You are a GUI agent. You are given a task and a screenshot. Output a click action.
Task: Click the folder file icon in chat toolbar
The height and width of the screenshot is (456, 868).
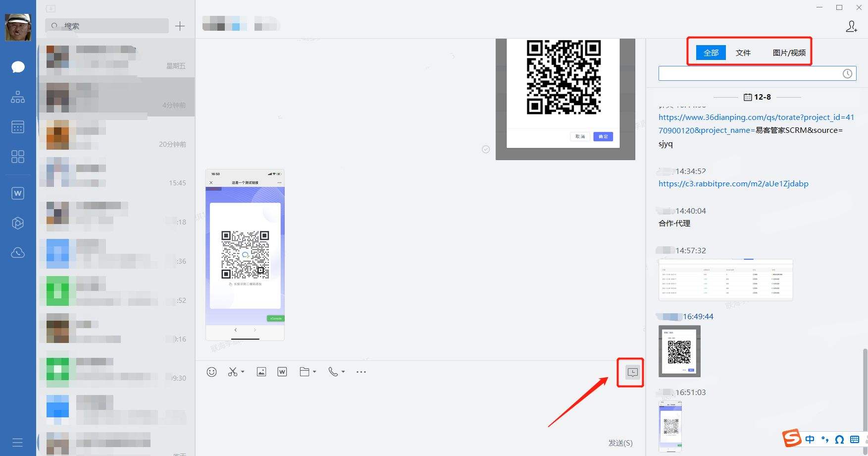305,372
